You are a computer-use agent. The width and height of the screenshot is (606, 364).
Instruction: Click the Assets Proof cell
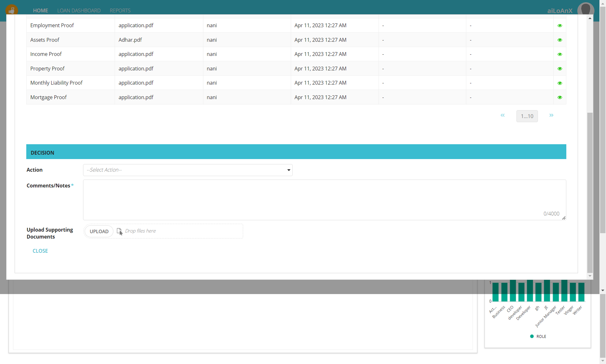click(x=71, y=40)
